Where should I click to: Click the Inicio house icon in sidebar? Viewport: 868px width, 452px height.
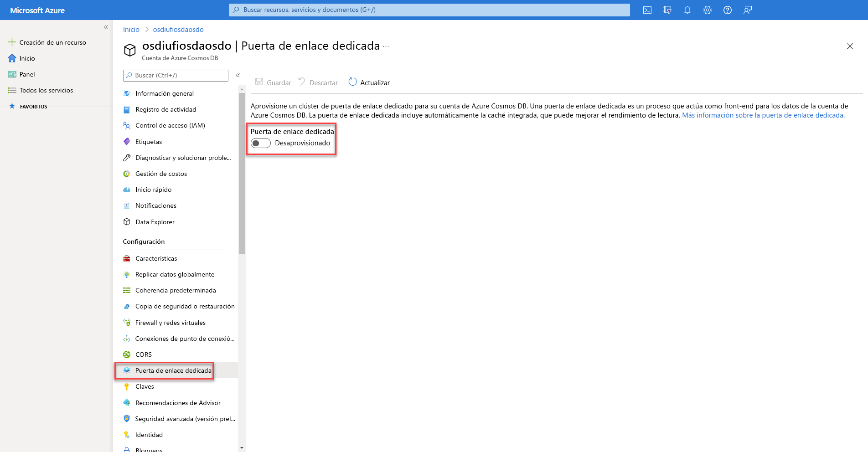pos(12,58)
